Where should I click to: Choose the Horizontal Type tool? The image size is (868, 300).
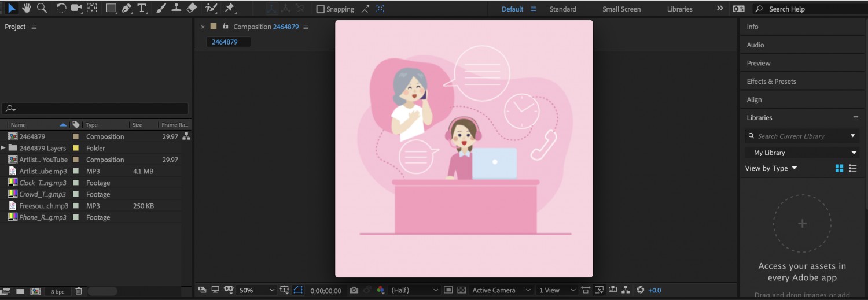[142, 8]
